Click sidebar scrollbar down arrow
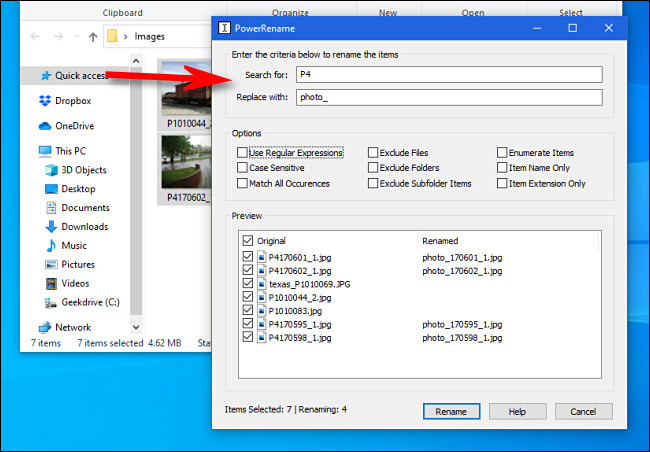The width and height of the screenshot is (650, 452). (x=136, y=327)
